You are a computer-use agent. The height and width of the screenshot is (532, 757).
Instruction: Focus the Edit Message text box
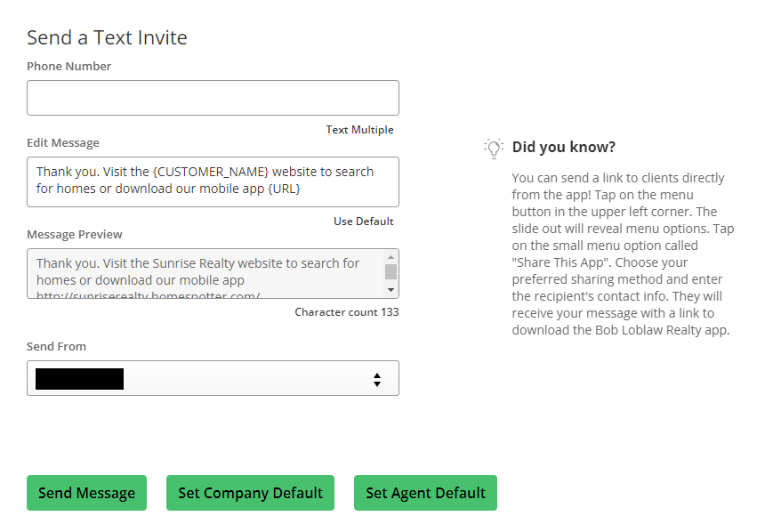pyautogui.click(x=213, y=181)
